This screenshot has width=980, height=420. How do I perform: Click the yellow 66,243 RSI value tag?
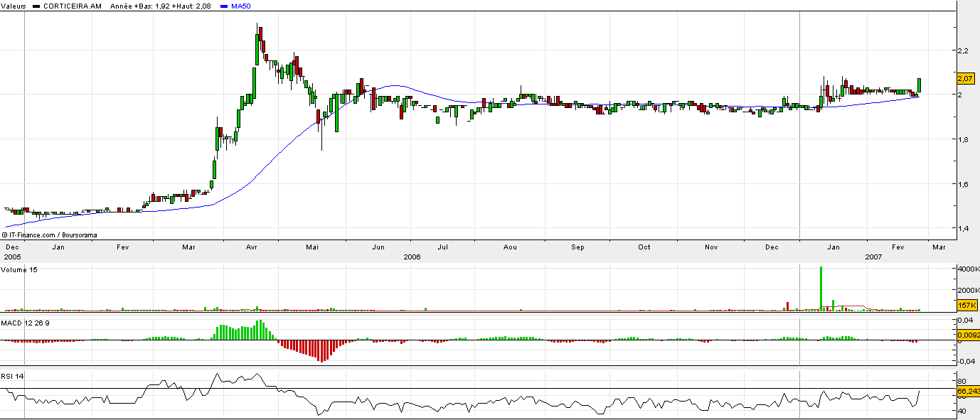click(968, 391)
